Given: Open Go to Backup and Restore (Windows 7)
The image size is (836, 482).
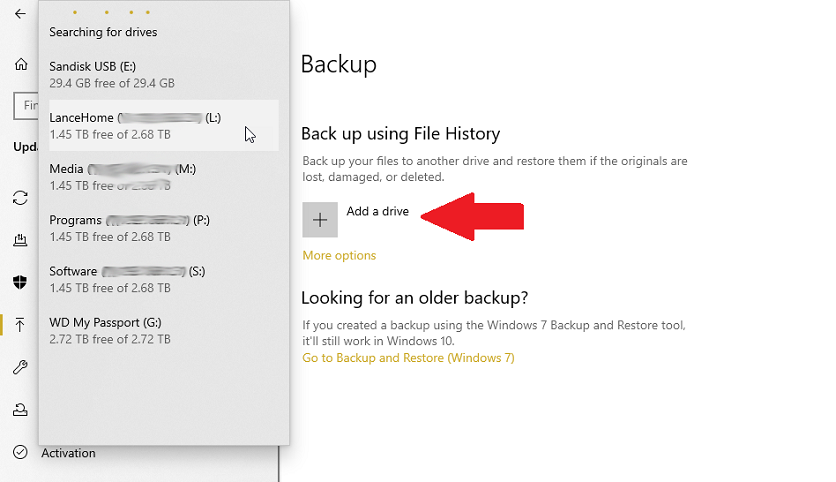Looking at the screenshot, I should click(x=408, y=358).
